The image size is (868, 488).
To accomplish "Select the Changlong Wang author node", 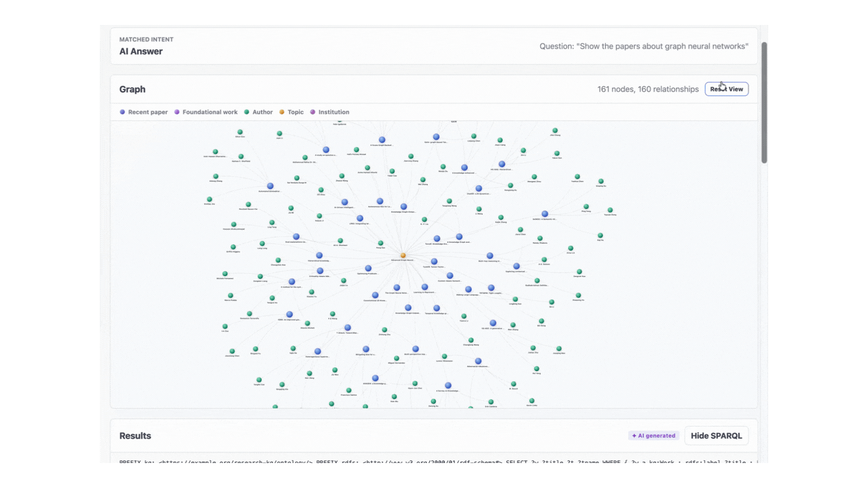I will [471, 340].
